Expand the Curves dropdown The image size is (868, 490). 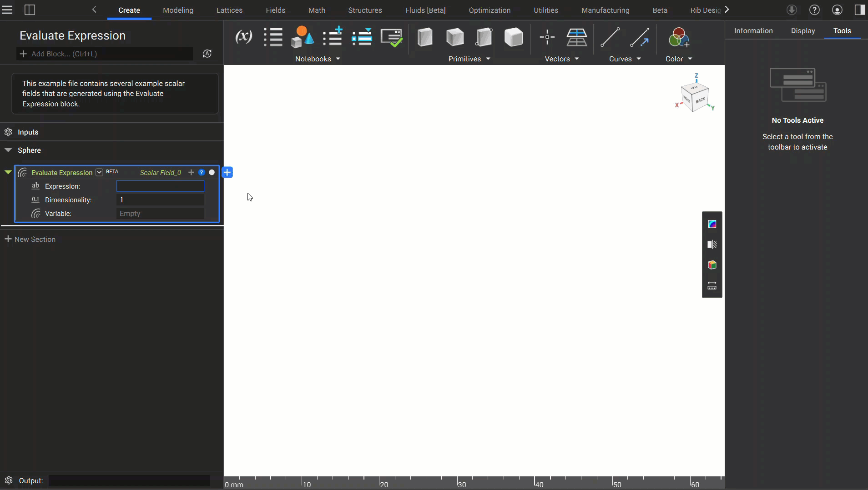coord(625,59)
